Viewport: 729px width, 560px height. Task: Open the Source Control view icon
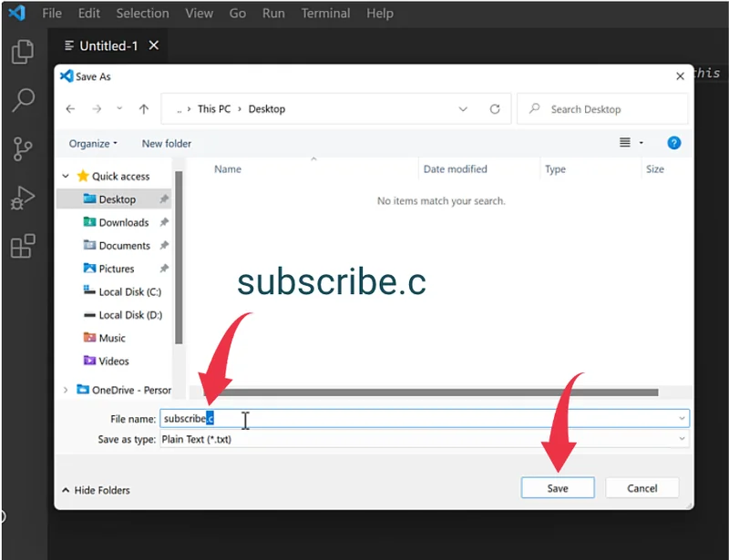point(23,149)
